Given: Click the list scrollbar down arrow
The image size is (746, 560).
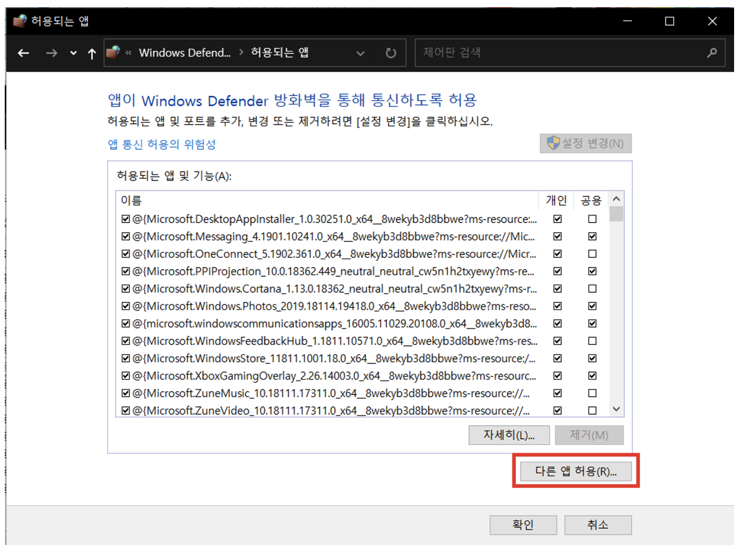Looking at the screenshot, I should [617, 409].
